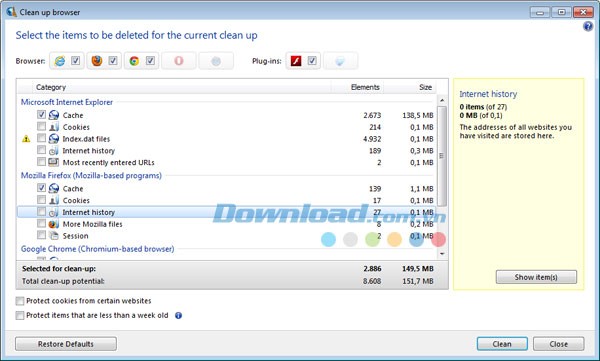Click the Show item(s) button
The height and width of the screenshot is (361, 600).
536,277
